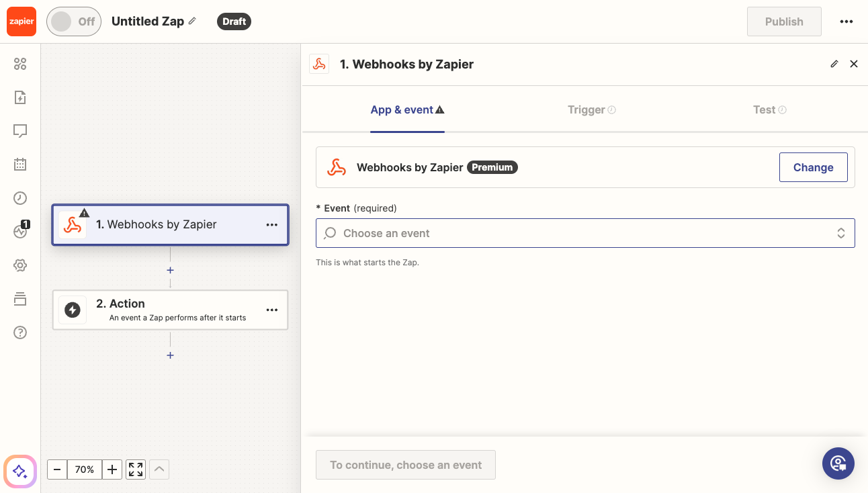Image resolution: width=868 pixels, height=493 pixels.
Task: Add a step between Webhooks and Action
Action: point(171,270)
